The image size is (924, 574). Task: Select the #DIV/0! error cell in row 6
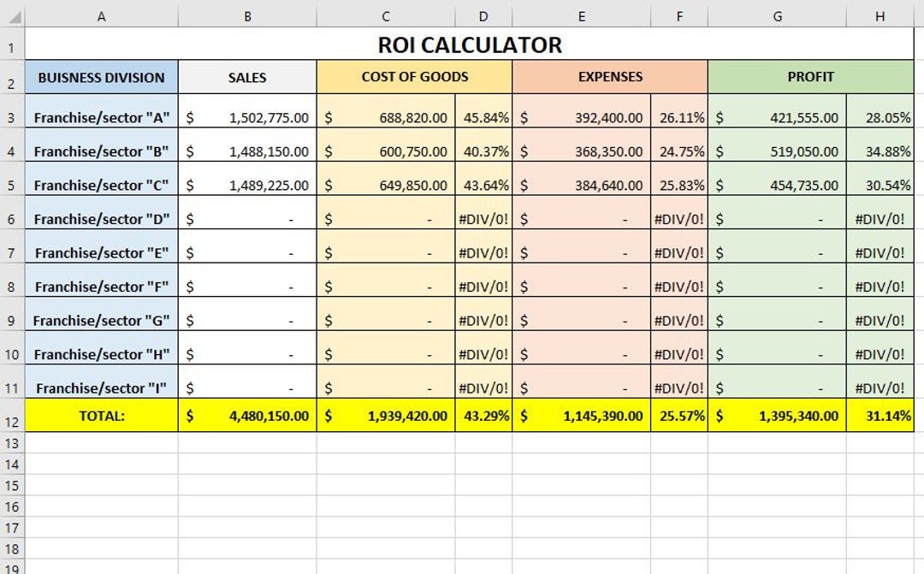coord(483,218)
